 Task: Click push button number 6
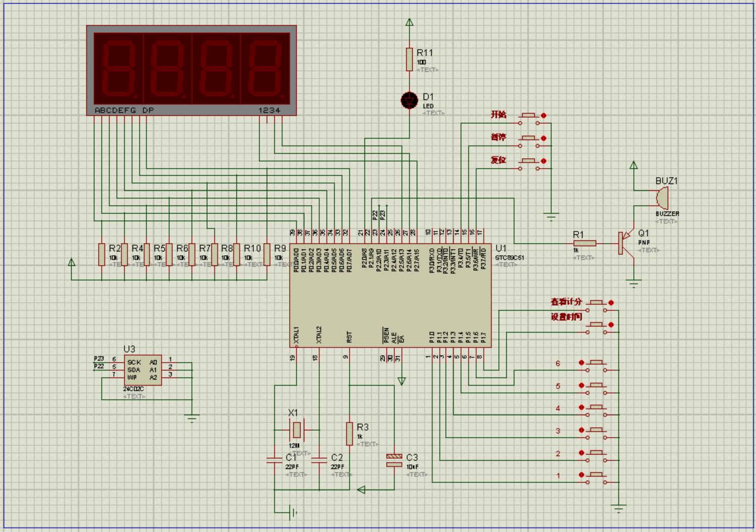click(x=596, y=366)
